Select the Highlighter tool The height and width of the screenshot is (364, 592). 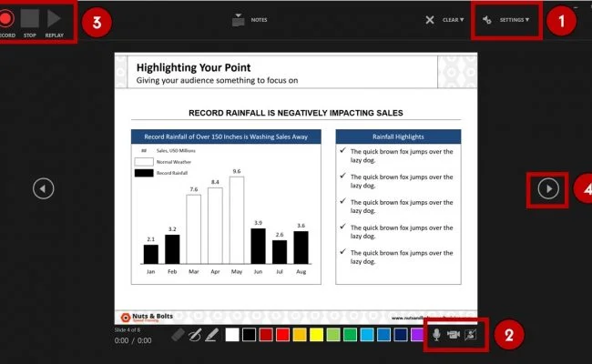212,335
